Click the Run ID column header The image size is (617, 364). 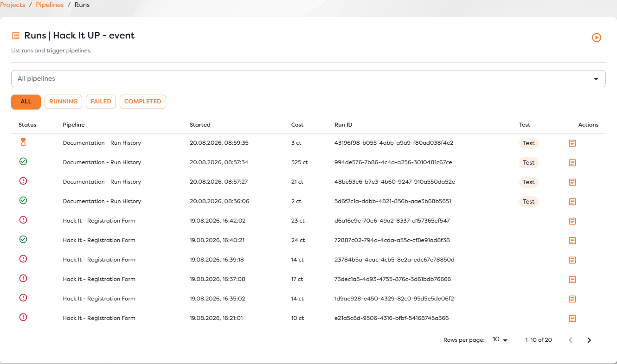click(343, 125)
